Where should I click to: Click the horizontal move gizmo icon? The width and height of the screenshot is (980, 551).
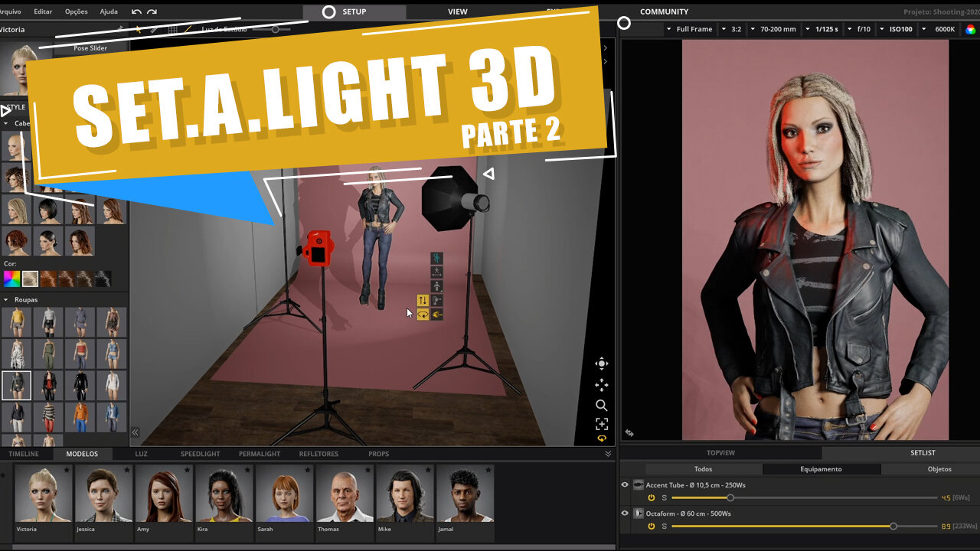coord(436,272)
